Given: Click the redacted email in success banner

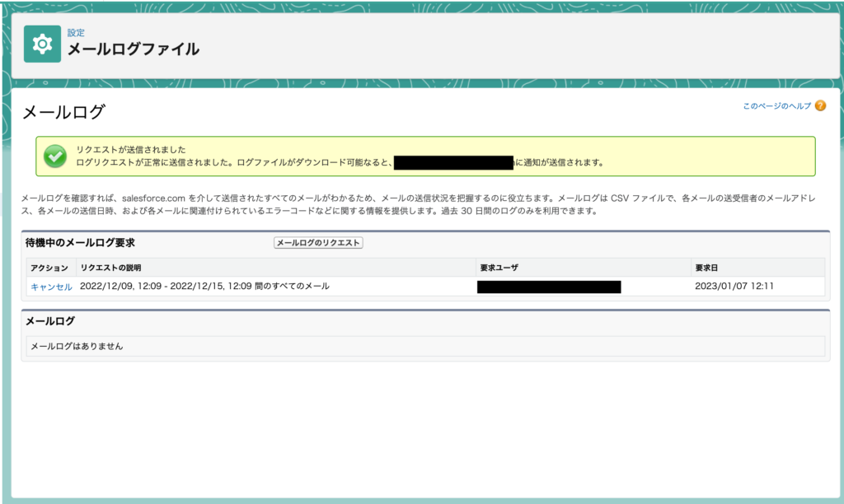Looking at the screenshot, I should tap(453, 162).
